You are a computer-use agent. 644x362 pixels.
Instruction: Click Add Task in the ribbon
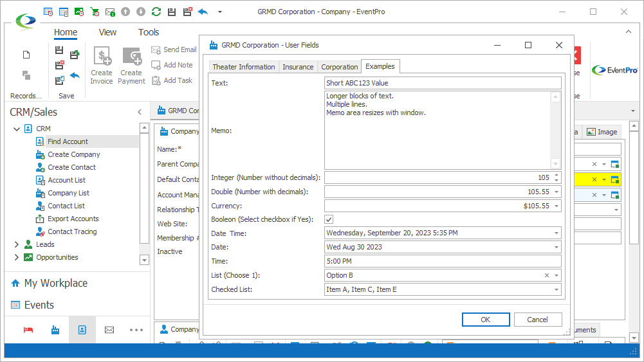[x=172, y=80]
